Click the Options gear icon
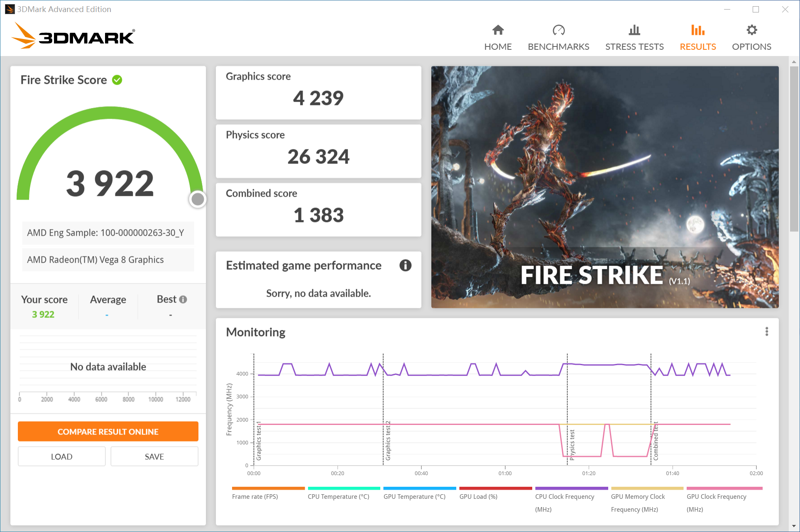Screen dimensions: 800x532 click(x=752, y=30)
